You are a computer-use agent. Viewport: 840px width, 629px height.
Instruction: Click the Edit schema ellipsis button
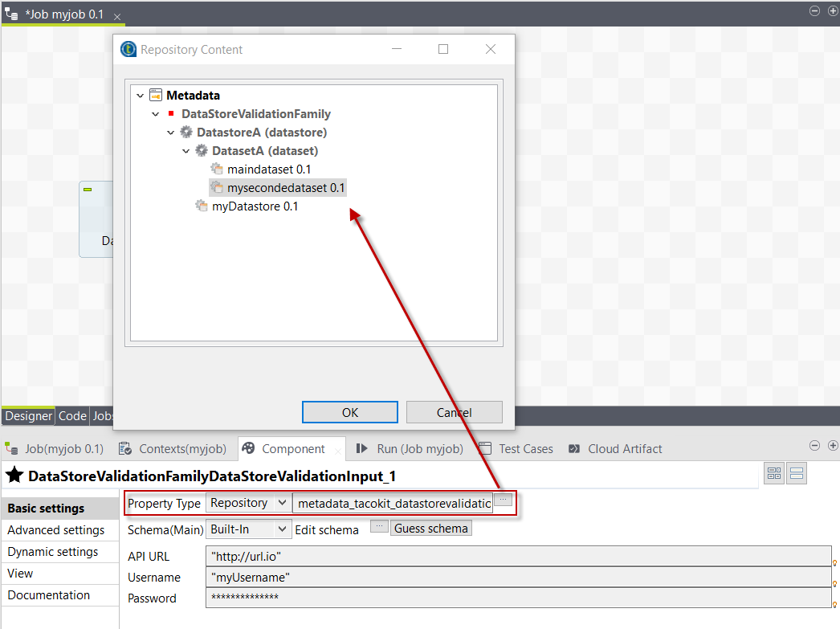(379, 527)
